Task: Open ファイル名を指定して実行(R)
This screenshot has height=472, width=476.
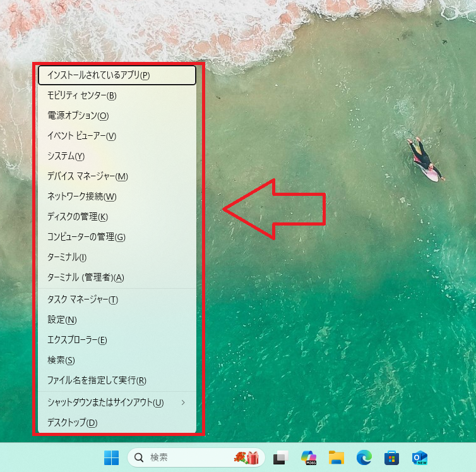Action: coord(117,380)
